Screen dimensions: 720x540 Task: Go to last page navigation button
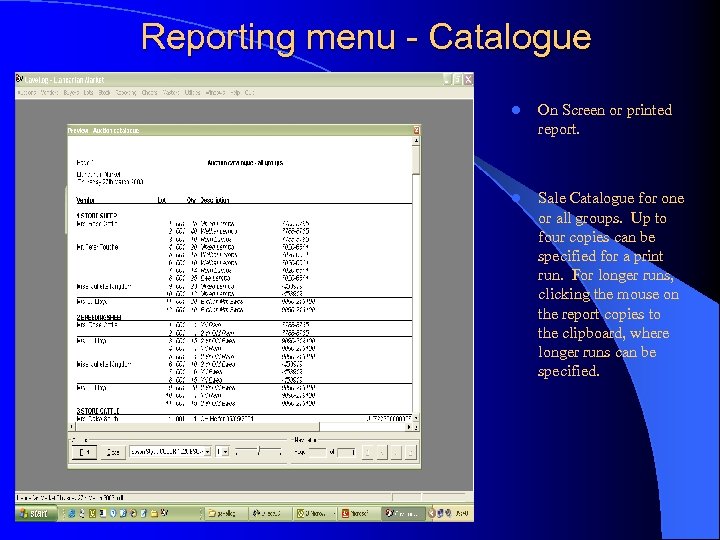(411, 452)
